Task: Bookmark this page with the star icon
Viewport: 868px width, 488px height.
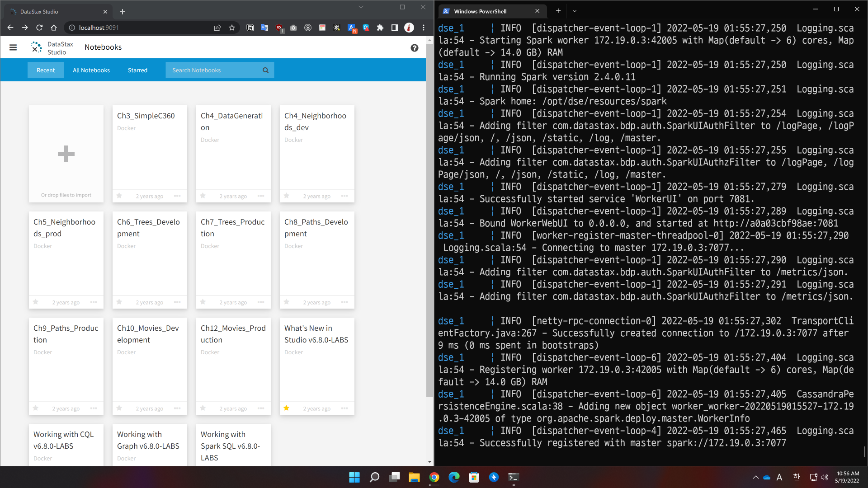Action: [232, 28]
